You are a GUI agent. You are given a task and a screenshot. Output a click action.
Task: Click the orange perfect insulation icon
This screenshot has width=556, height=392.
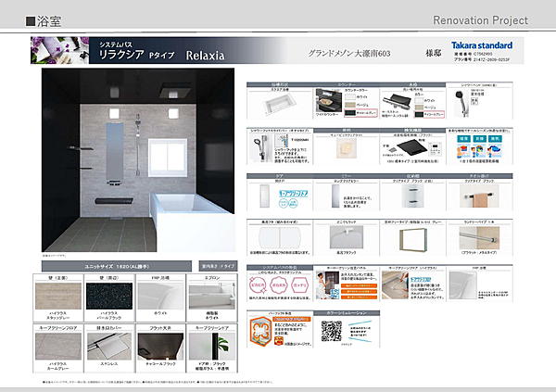(261, 332)
